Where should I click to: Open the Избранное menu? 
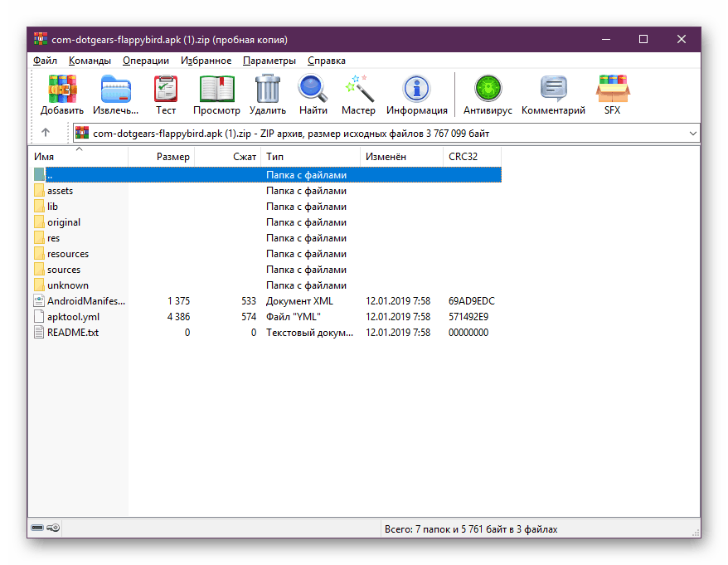click(x=206, y=61)
